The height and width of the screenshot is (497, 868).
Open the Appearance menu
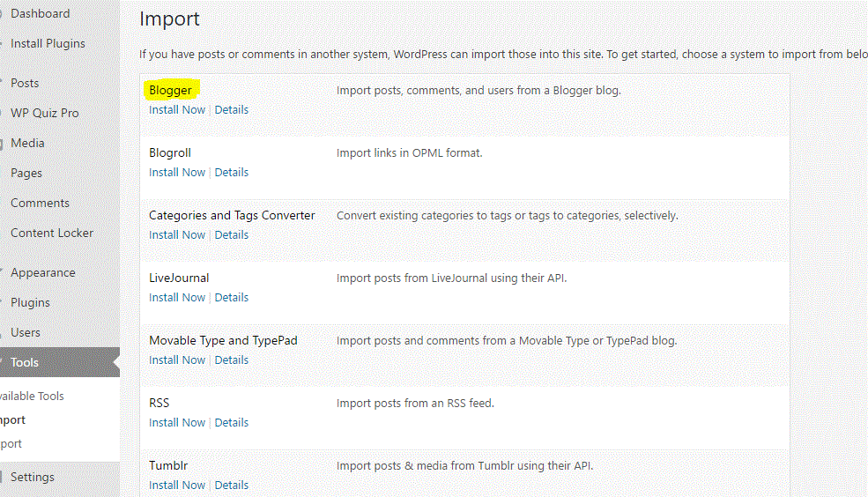[42, 272]
